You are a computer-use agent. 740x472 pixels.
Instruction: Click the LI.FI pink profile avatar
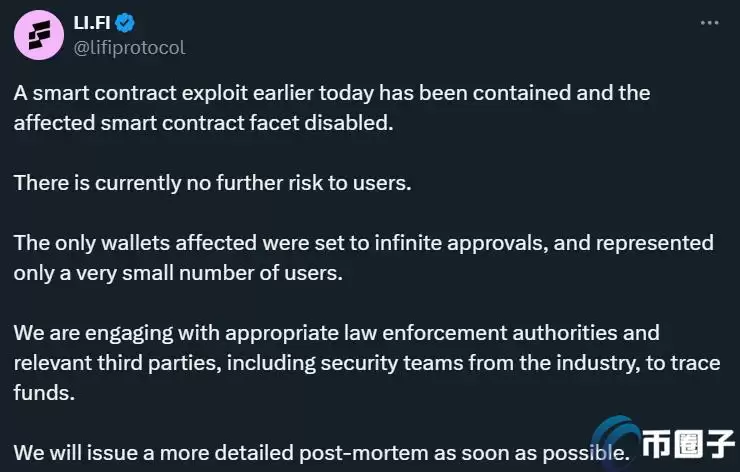coord(38,35)
